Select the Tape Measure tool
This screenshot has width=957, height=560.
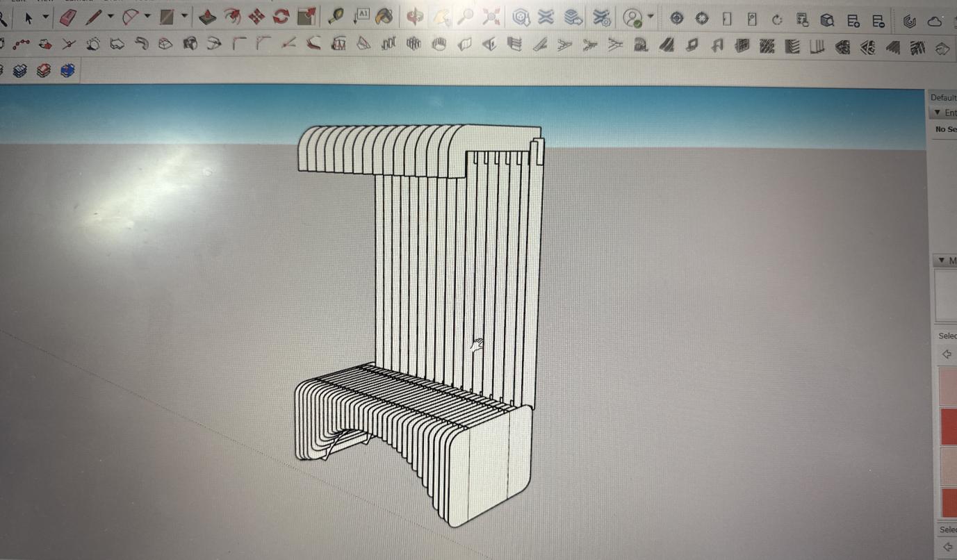coord(336,17)
